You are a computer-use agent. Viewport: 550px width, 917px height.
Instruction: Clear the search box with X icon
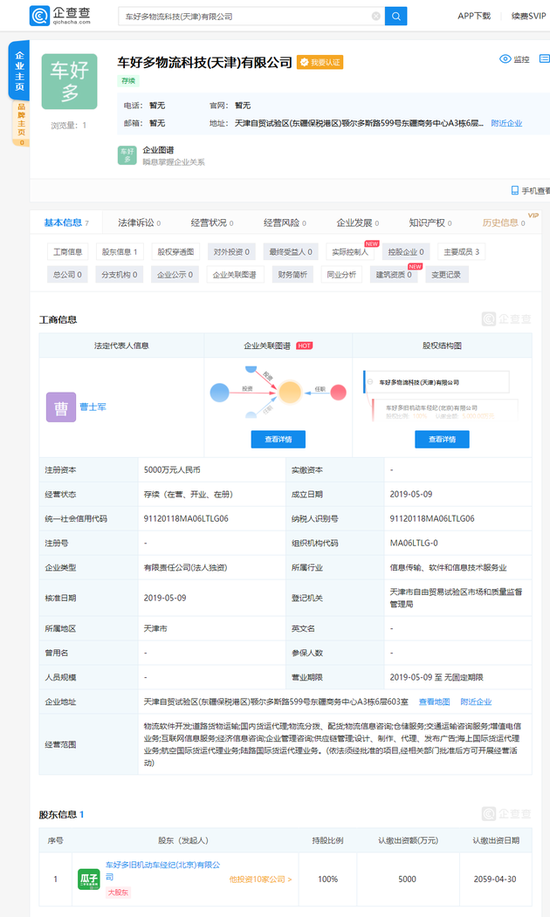[x=376, y=16]
